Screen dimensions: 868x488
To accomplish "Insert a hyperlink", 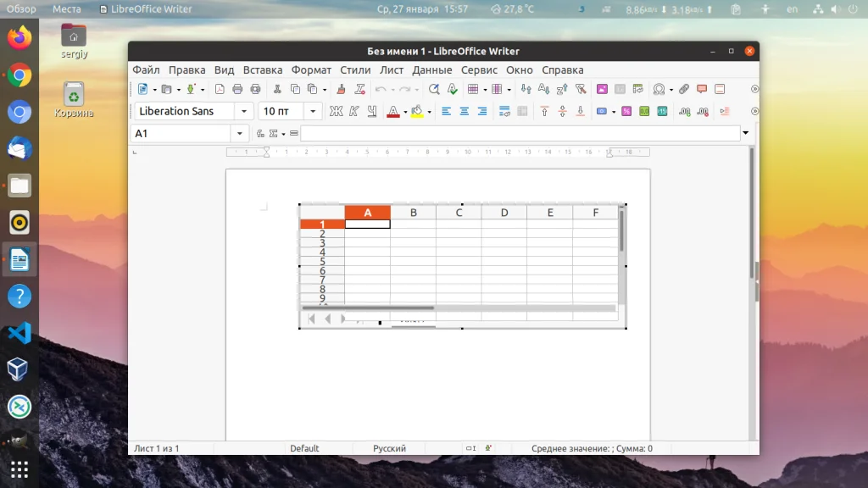I will (x=685, y=88).
